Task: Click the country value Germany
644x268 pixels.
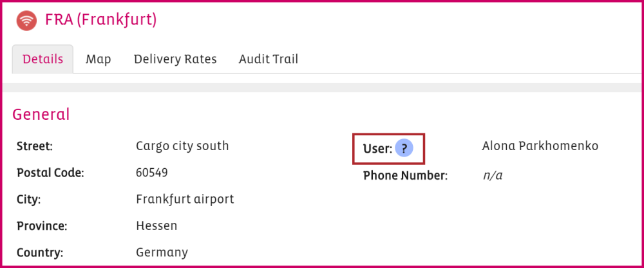Action: point(162,253)
